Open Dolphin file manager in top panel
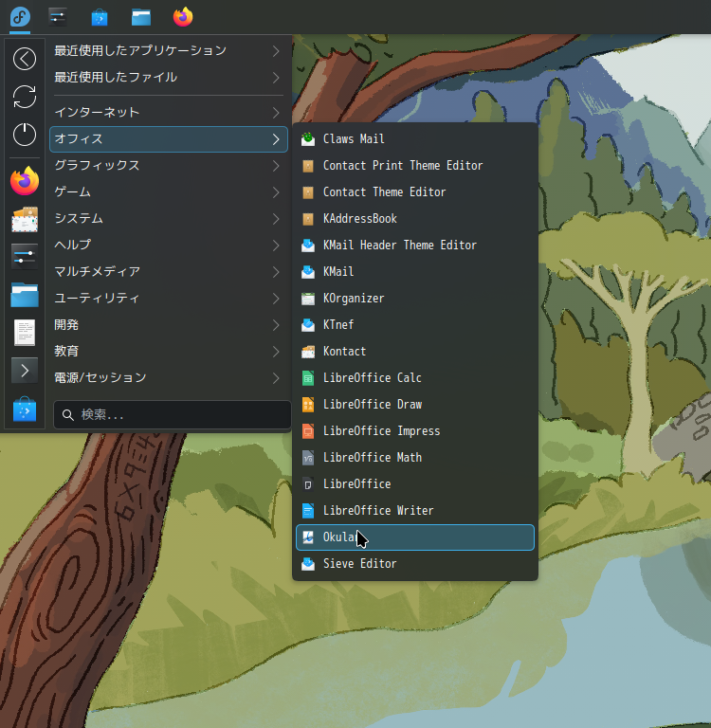This screenshot has height=728, width=711. click(x=141, y=17)
